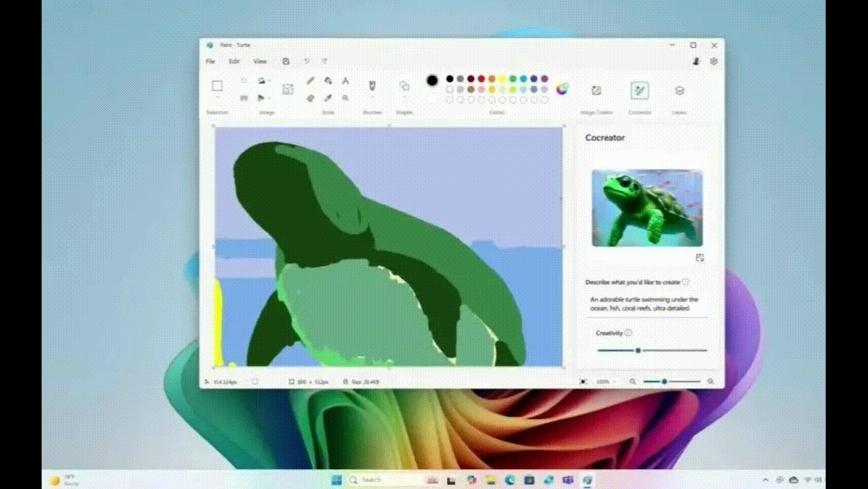Choose the Brushes tool
The image size is (868, 489).
click(x=372, y=85)
